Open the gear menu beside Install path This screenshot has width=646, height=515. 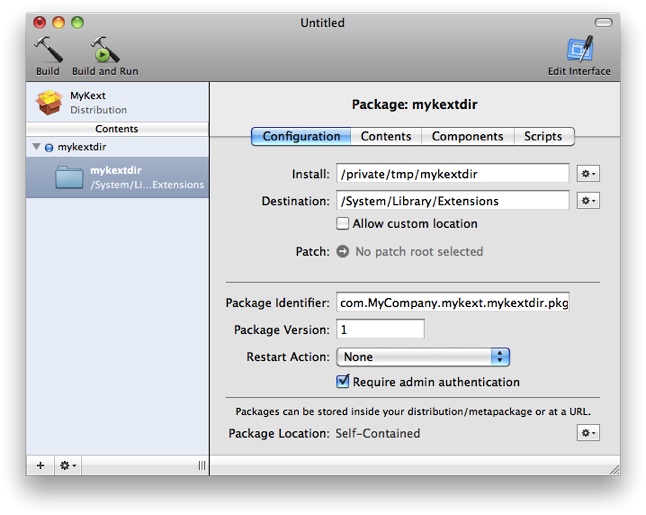click(588, 174)
